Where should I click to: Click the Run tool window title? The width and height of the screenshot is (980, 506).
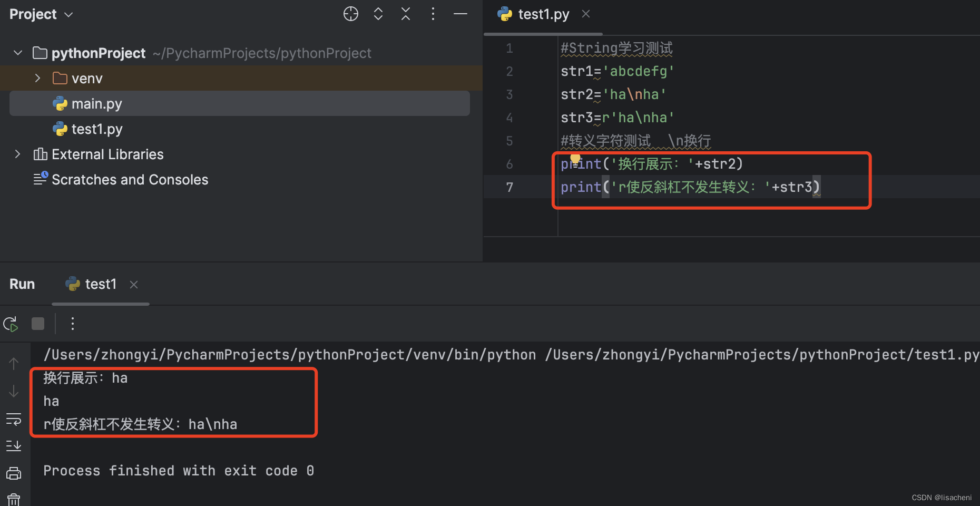22,284
